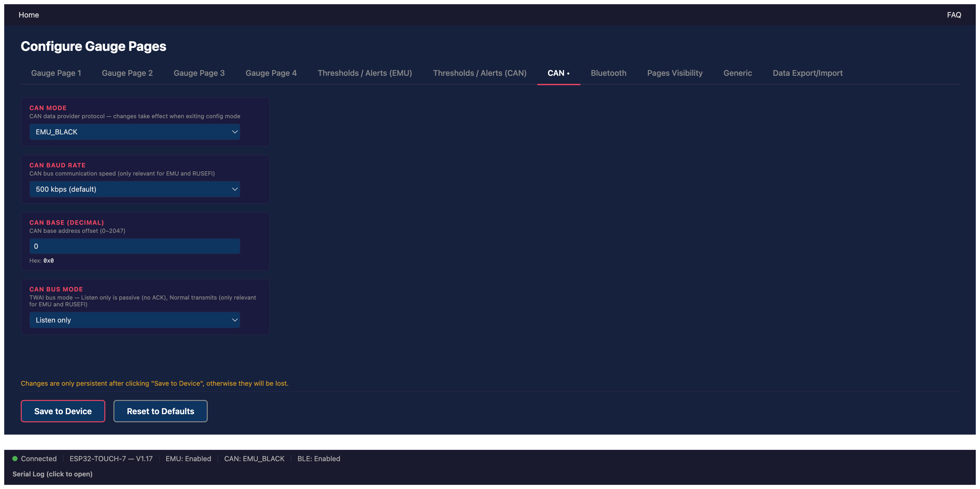Select the active CAN tab
This screenshot has height=489, width=980.
(558, 73)
